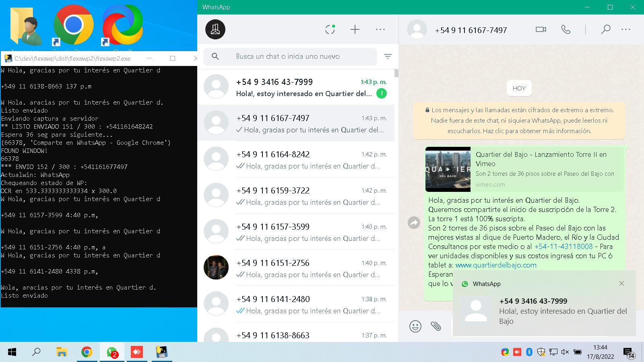
Task: Minimize the flexawp2.exe console window
Action: tap(149, 58)
